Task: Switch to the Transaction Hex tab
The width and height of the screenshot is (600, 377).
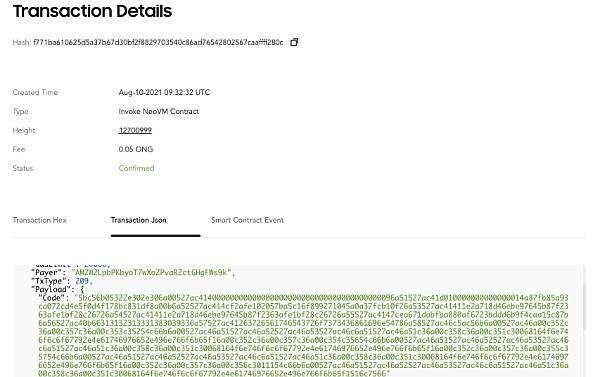Action: coord(39,220)
